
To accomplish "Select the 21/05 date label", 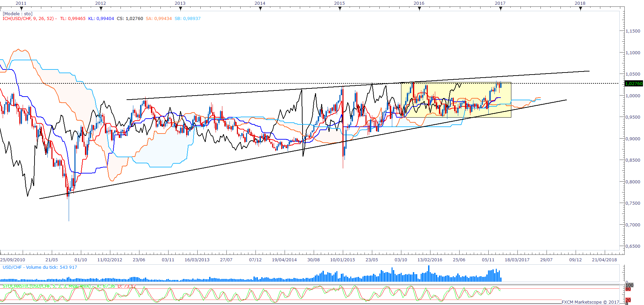I will pos(51,260).
